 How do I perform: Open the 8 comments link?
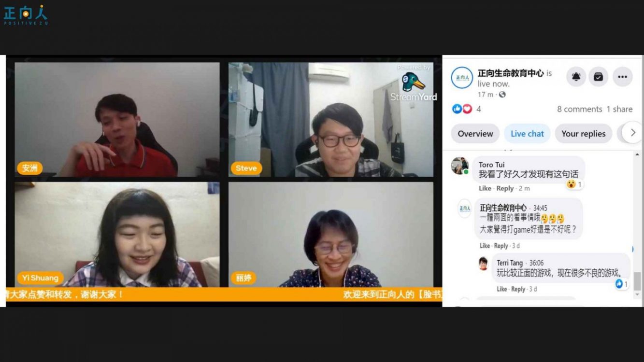tap(579, 109)
